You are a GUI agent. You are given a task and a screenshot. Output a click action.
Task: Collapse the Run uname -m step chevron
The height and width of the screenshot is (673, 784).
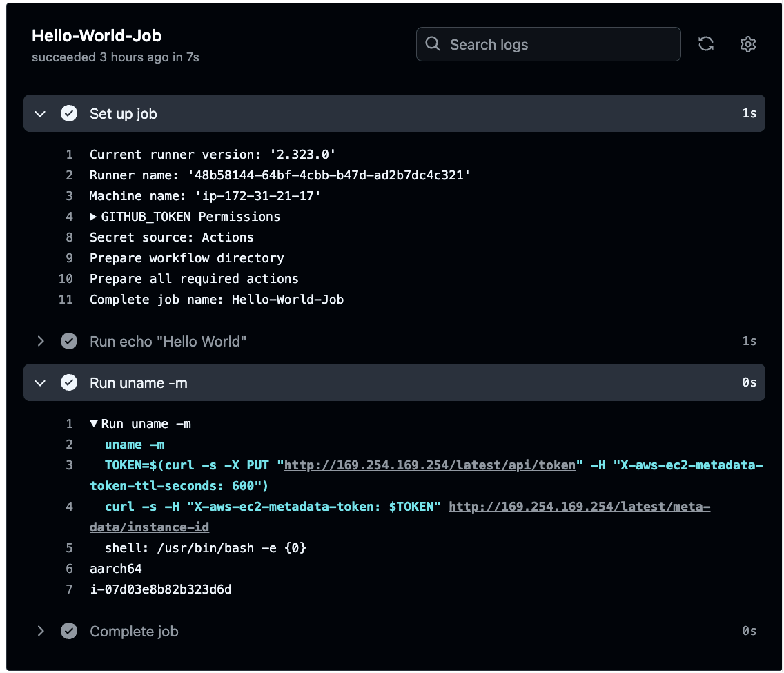coord(40,383)
